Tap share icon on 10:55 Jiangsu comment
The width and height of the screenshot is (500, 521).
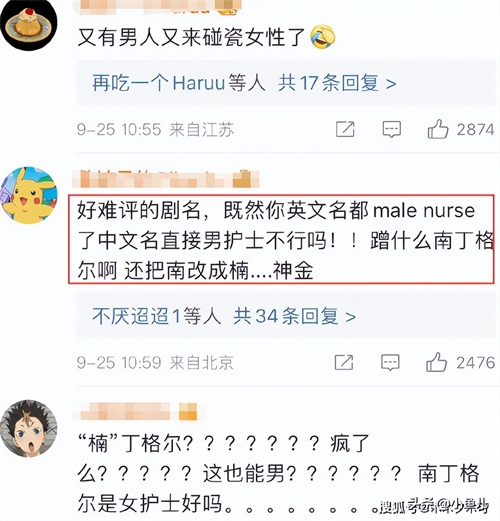tap(345, 129)
